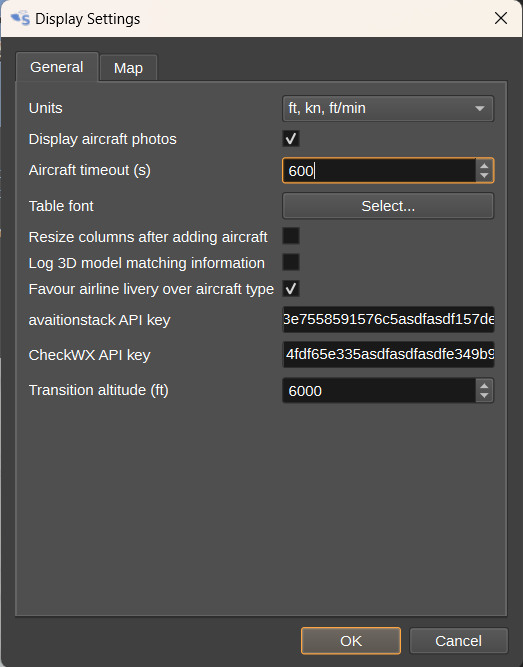Enable Resize columns after adding aircraft

tap(291, 236)
